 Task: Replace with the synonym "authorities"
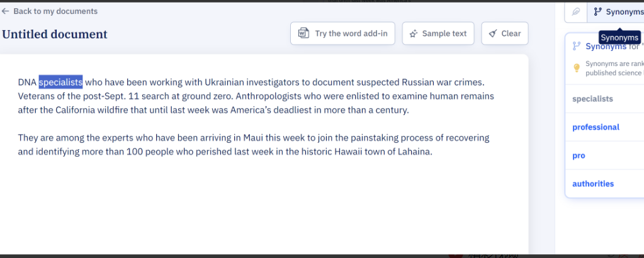pyautogui.click(x=592, y=184)
